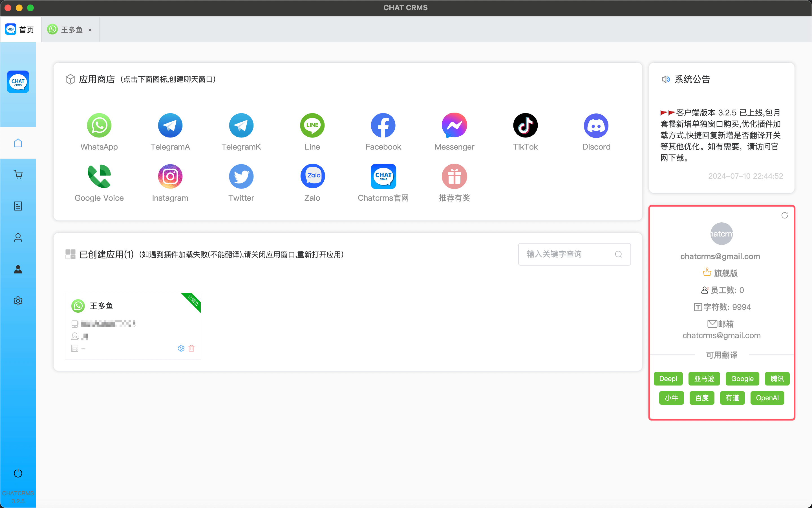Select the 百度 translation tag
812x508 pixels.
(702, 398)
